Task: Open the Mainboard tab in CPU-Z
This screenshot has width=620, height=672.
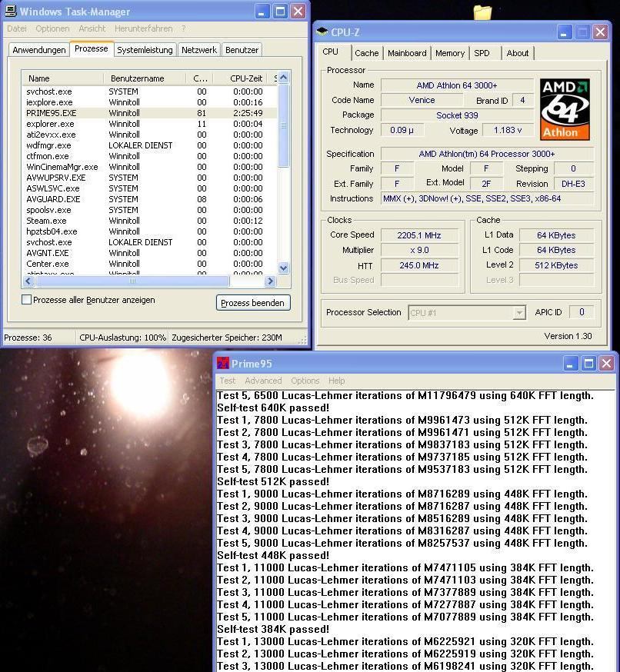Action: pos(407,53)
